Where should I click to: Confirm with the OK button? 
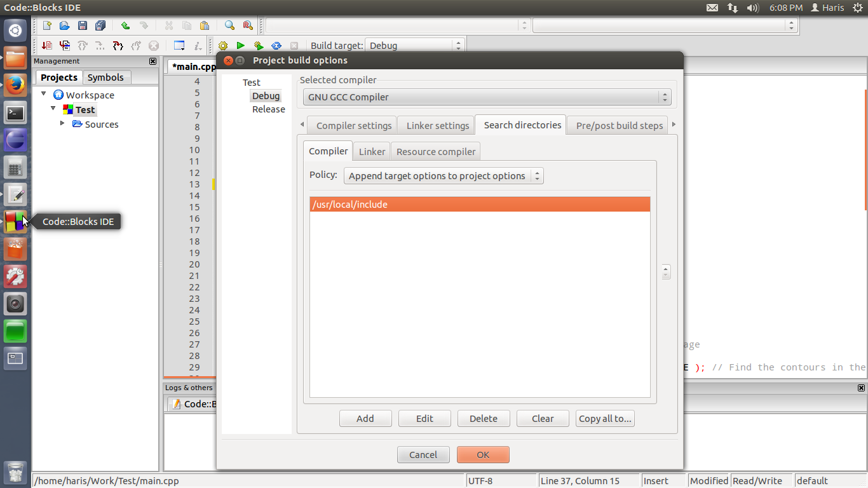(x=483, y=454)
